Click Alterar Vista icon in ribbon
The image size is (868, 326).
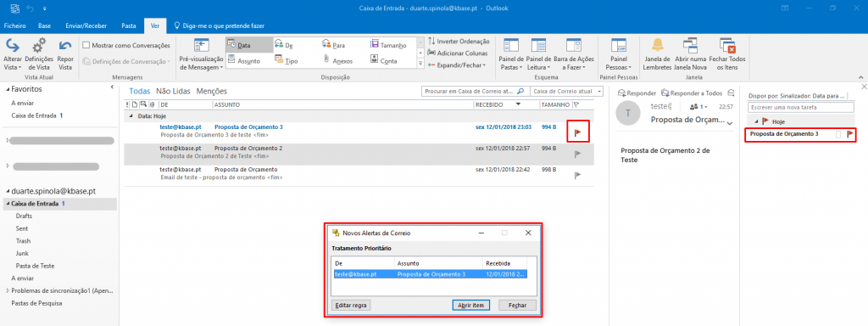[12, 53]
